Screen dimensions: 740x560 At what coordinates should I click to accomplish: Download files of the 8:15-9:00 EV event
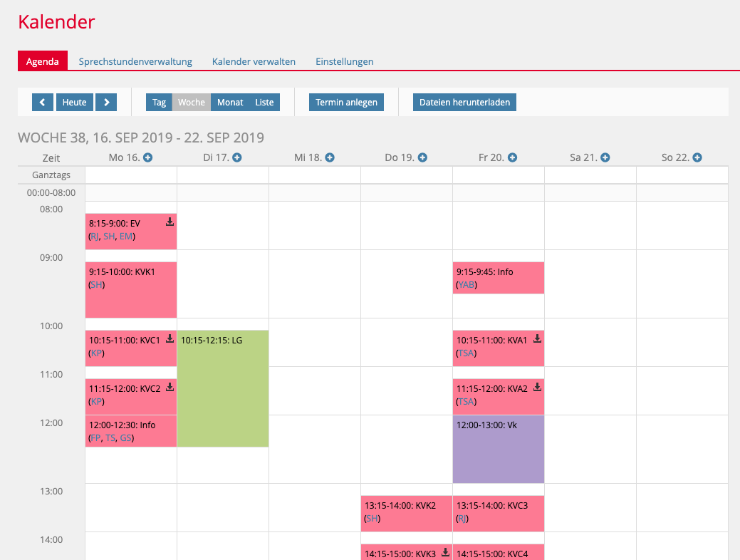(170, 222)
